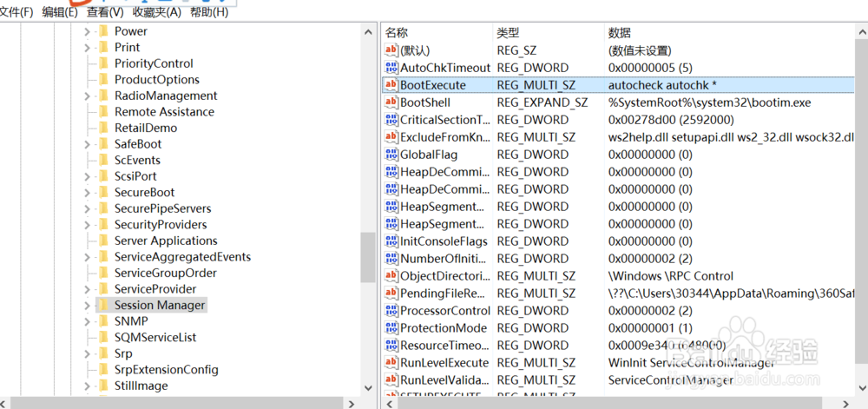Click the binary icon beside AutoChkTimeout
This screenshot has height=409, width=868.
pyautogui.click(x=391, y=68)
